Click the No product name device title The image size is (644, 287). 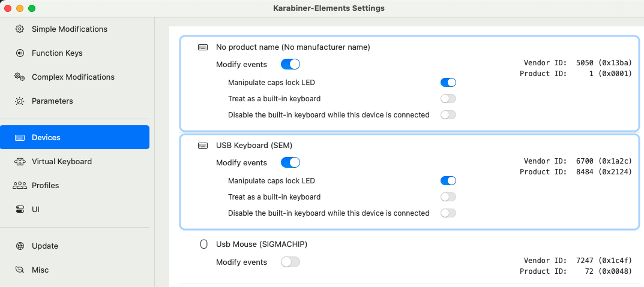(x=293, y=47)
